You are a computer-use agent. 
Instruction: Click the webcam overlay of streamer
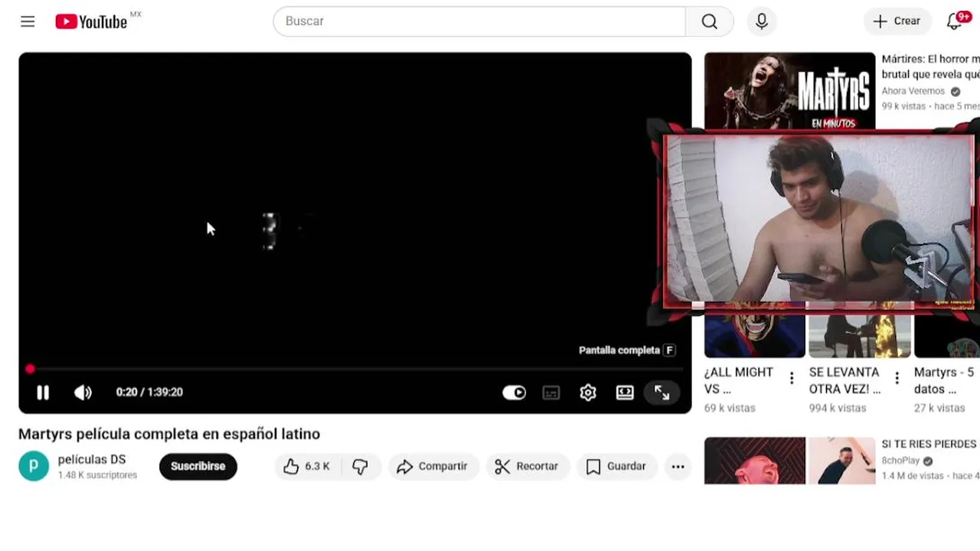point(819,221)
